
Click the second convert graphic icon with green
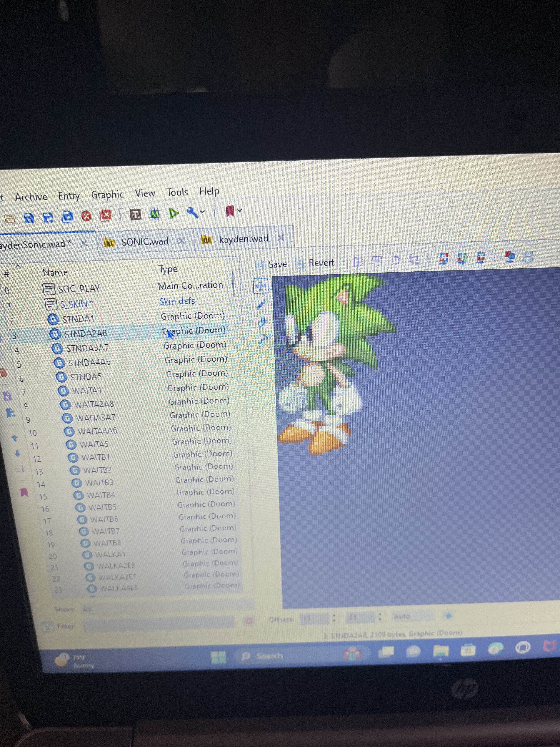[x=462, y=258]
